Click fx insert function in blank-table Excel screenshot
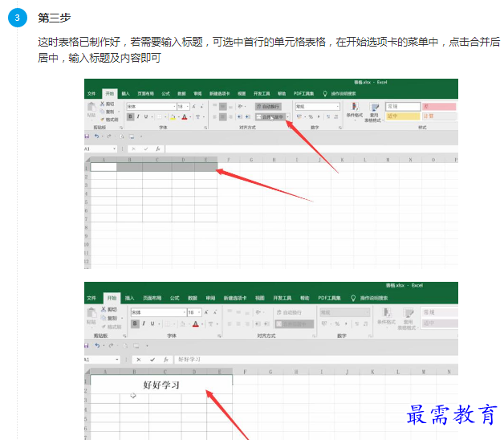 pyautogui.click(x=158, y=149)
